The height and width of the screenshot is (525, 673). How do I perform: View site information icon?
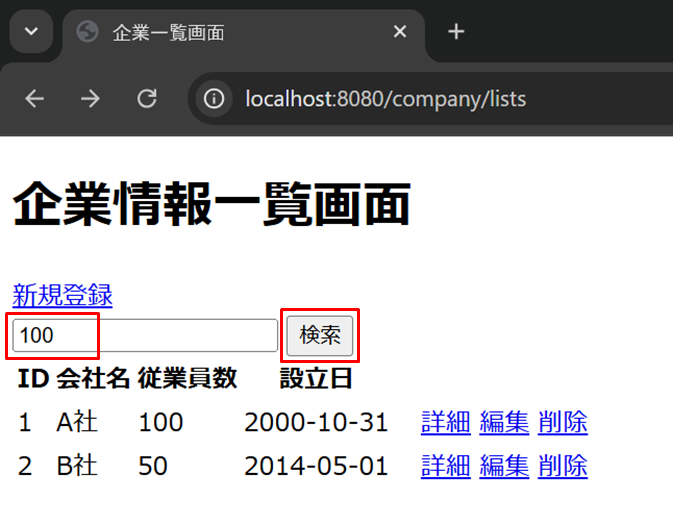(x=214, y=99)
